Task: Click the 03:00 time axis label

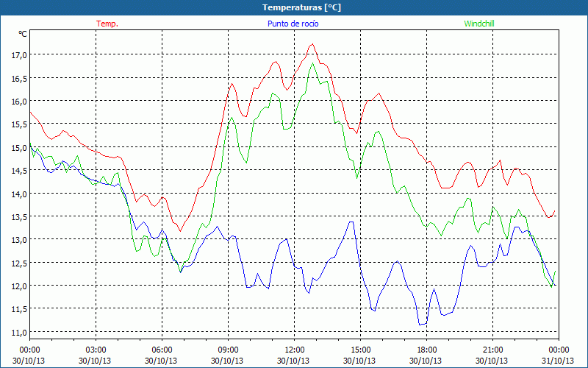Action: pos(96,350)
